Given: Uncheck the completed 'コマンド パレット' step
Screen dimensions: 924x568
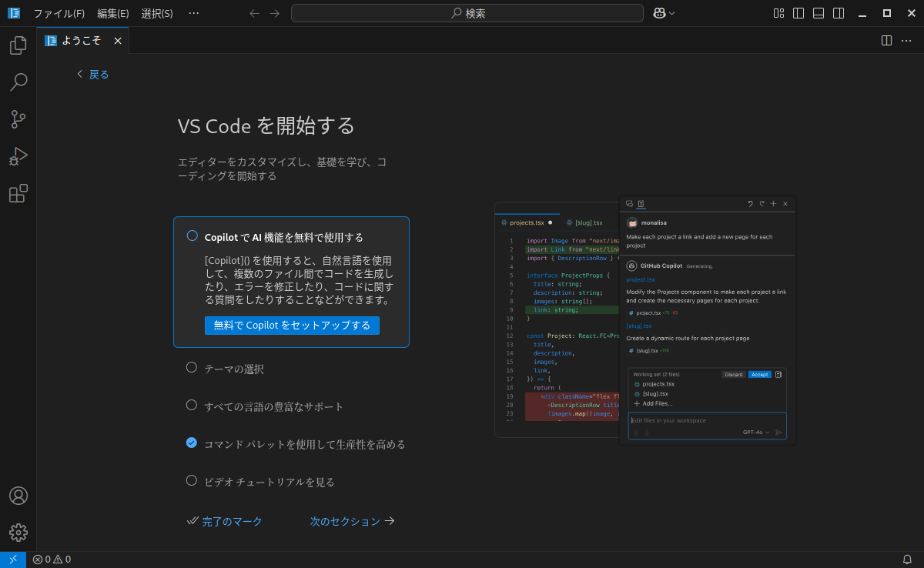Looking at the screenshot, I should click(192, 443).
